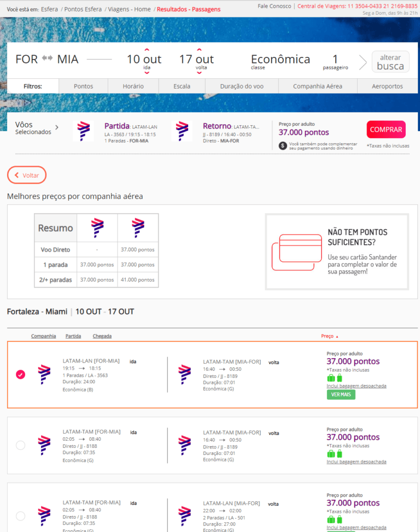The height and width of the screenshot is (532, 420).
Task: Open the Pontos filter tab
Action: pos(83,86)
